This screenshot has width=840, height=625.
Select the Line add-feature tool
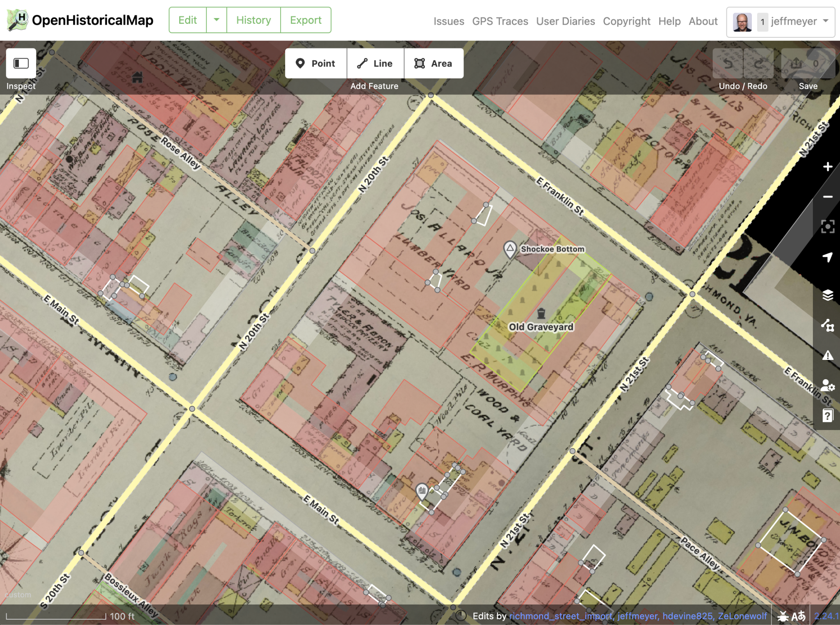pos(375,63)
